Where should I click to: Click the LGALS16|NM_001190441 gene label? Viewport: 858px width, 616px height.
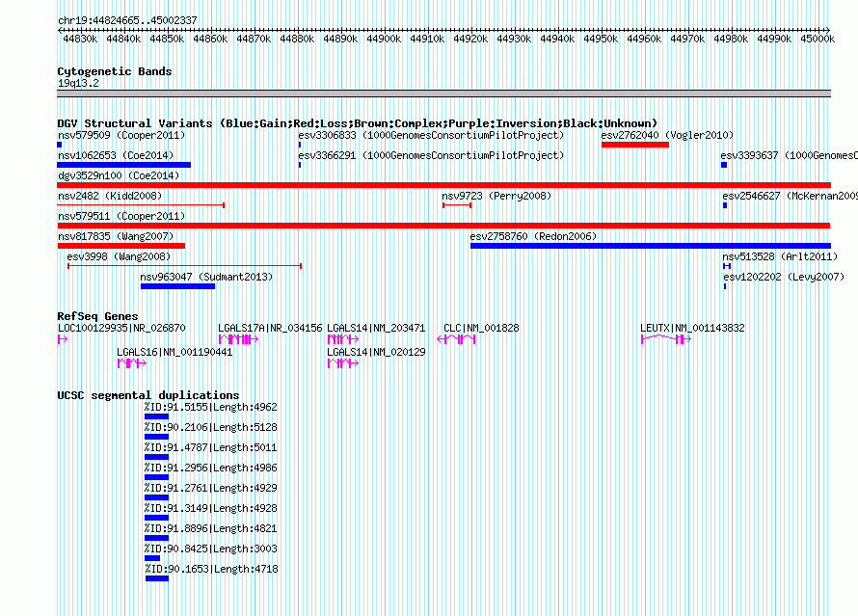(174, 352)
